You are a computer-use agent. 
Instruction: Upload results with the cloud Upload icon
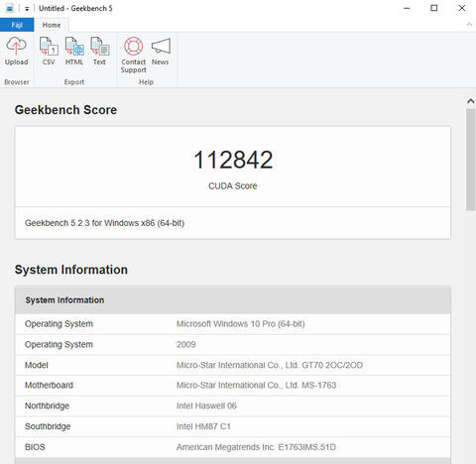(16, 52)
